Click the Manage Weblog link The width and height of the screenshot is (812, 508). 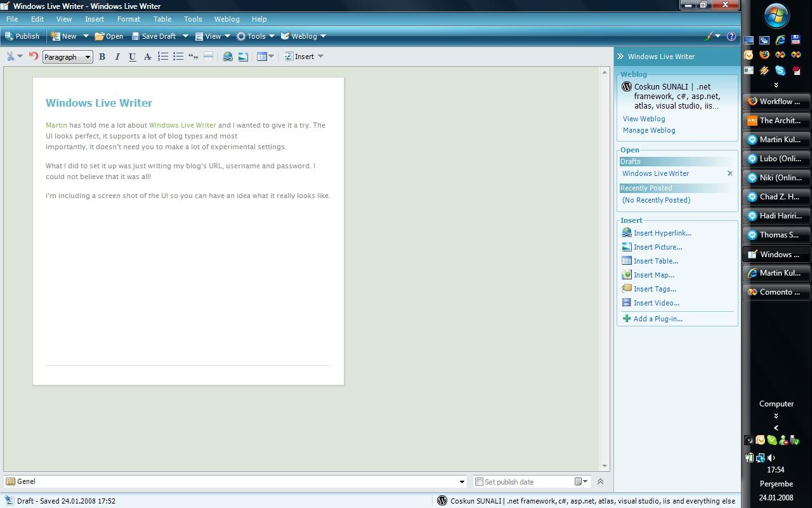(649, 130)
